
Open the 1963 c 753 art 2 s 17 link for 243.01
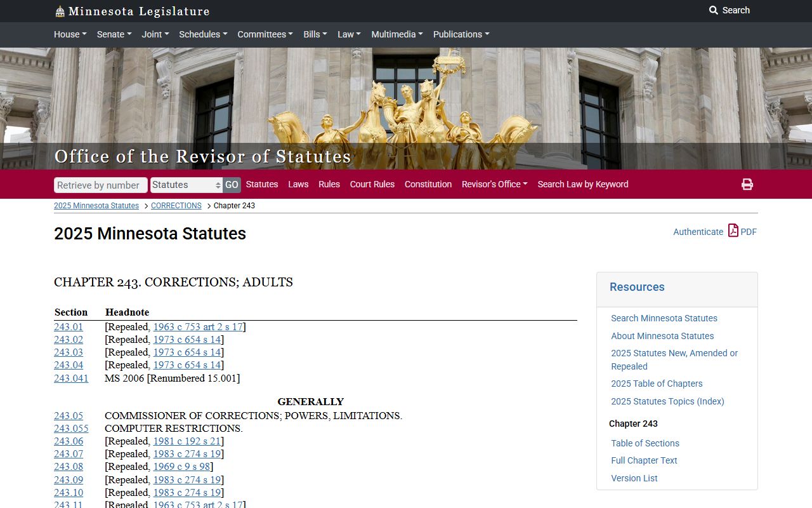[198, 327]
